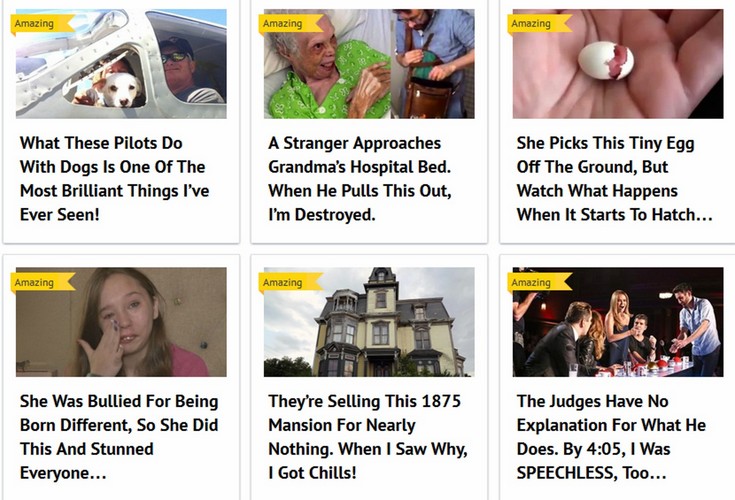This screenshot has height=500, width=735.
Task: Open The Judges Have No Explanation headline
Action: tap(611, 437)
